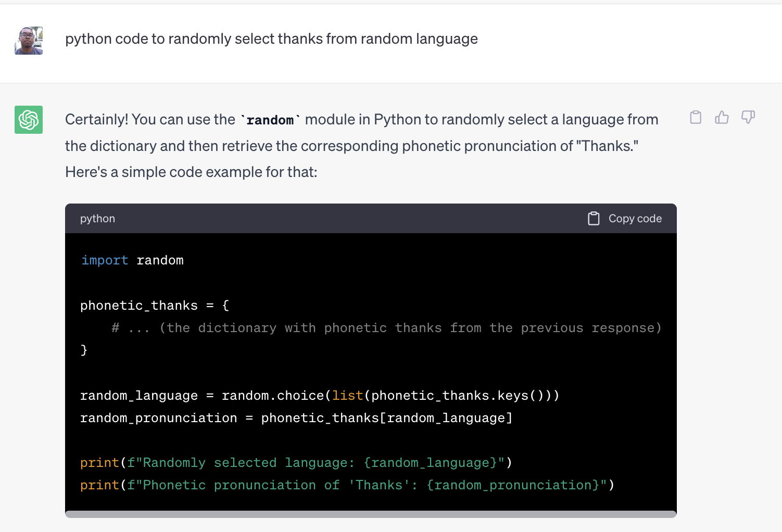This screenshot has height=532, width=782.
Task: Click the 'python' language label in code header
Action: pos(97,219)
